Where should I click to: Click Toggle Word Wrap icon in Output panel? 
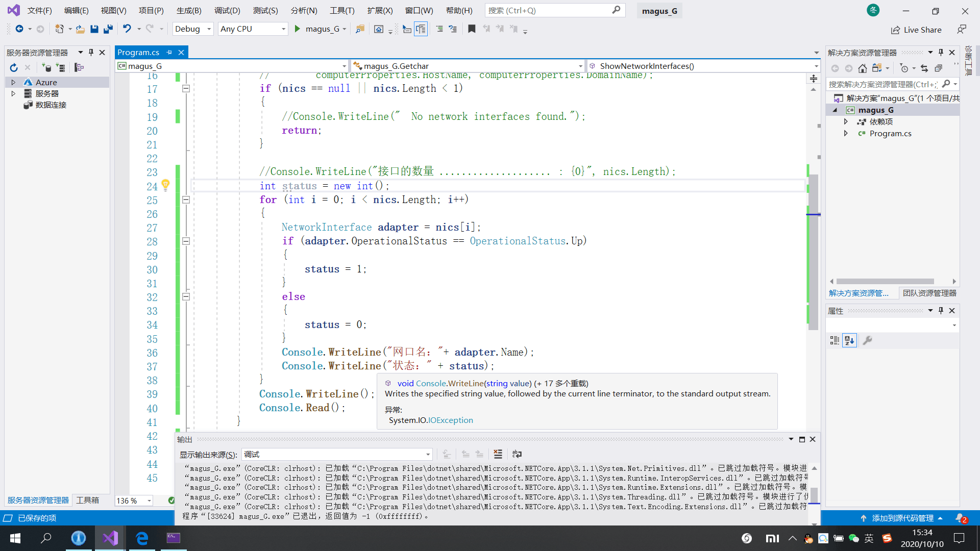pyautogui.click(x=517, y=454)
